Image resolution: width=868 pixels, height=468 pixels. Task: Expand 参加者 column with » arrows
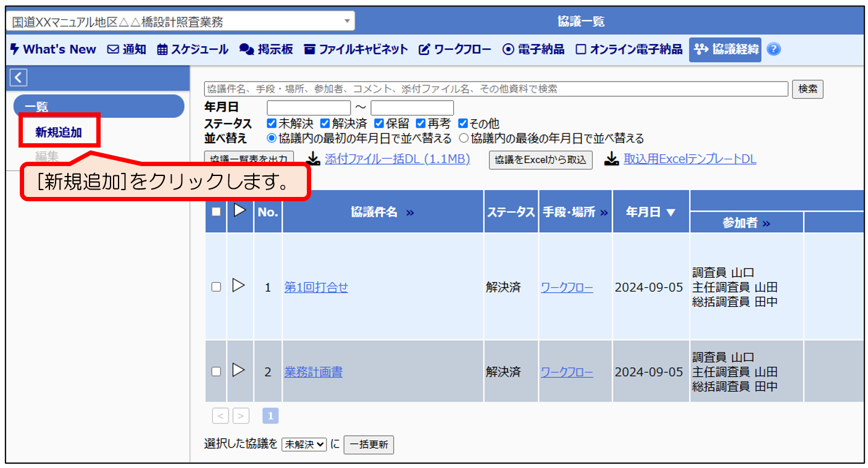click(x=766, y=224)
